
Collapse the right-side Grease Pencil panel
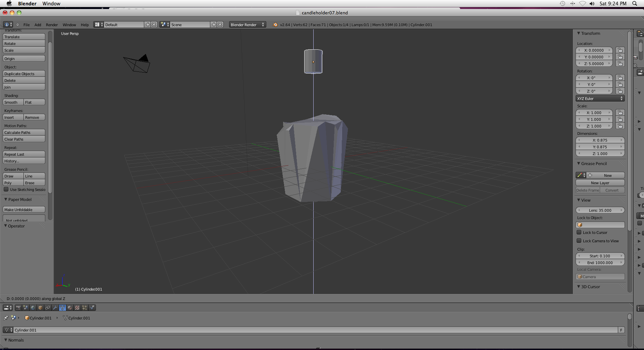pyautogui.click(x=579, y=163)
